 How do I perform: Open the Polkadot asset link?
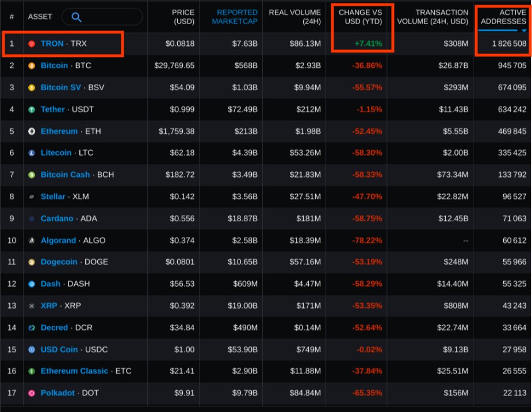click(58, 394)
